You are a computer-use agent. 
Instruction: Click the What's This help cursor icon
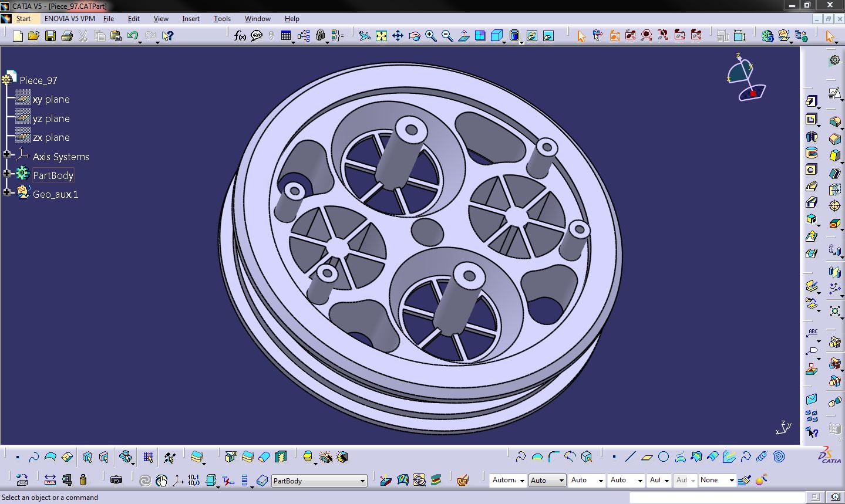(167, 36)
